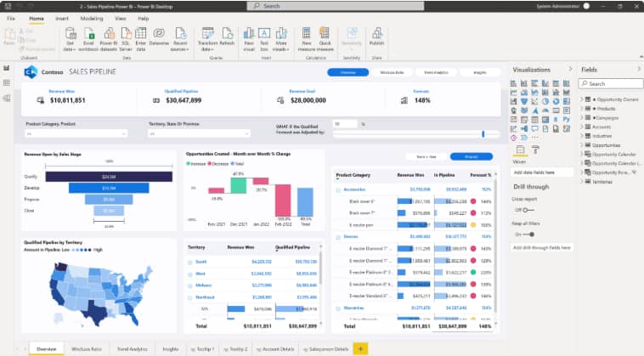Viewport: 644px width, 356px height.
Task: Click the blue Overview navigation button
Action: 347,72
